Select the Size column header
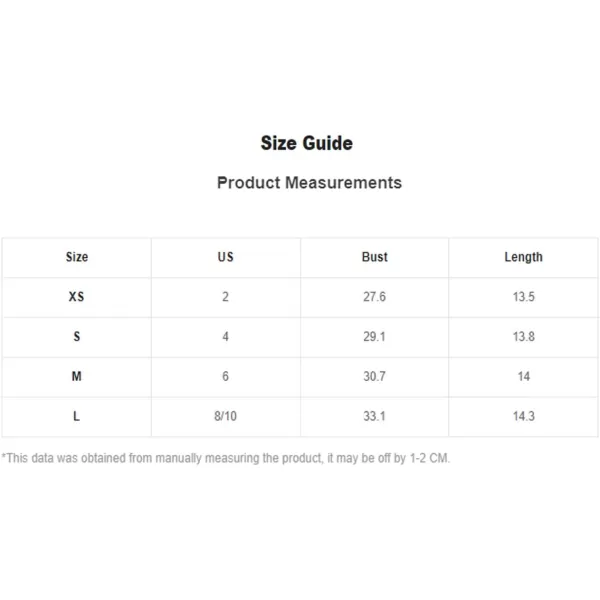Screen dimensions: 600x600 [x=77, y=257]
